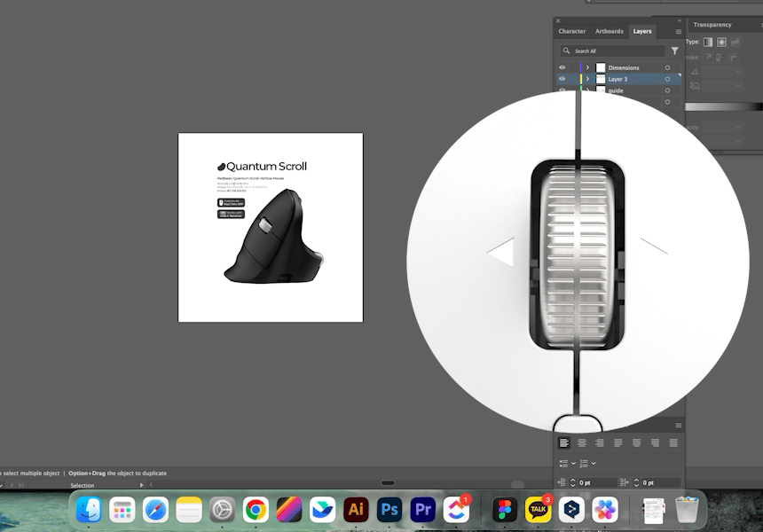Expand the Layer 3 chevron
Screen dimensions: 763x532
tap(588, 79)
